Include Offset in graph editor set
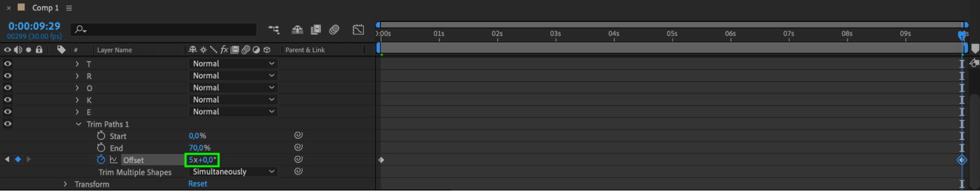This screenshot has width=980, height=191. (114, 160)
